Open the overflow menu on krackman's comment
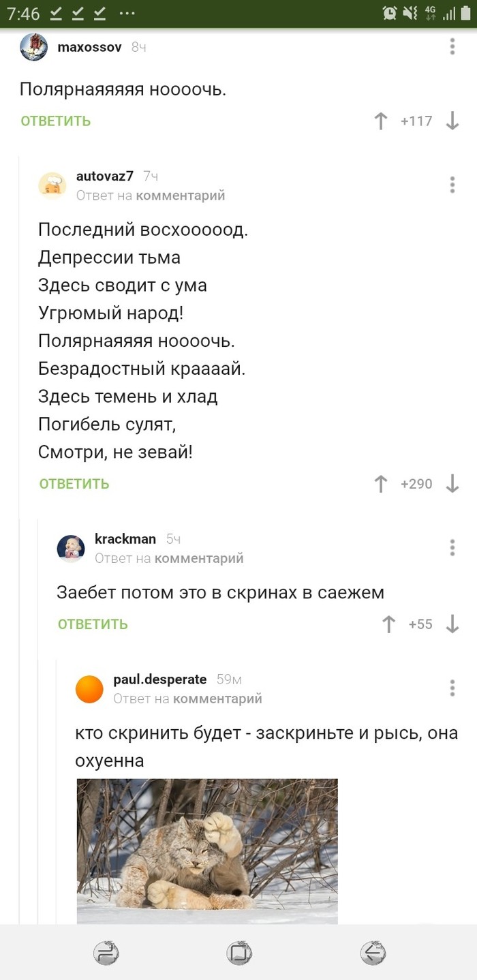Image resolution: width=477 pixels, height=980 pixels. click(x=451, y=547)
